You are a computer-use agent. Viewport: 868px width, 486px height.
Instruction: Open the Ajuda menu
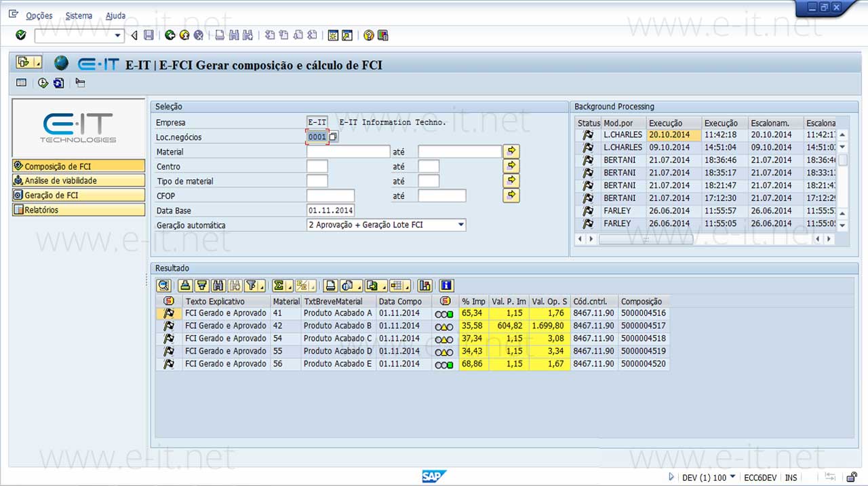point(115,16)
